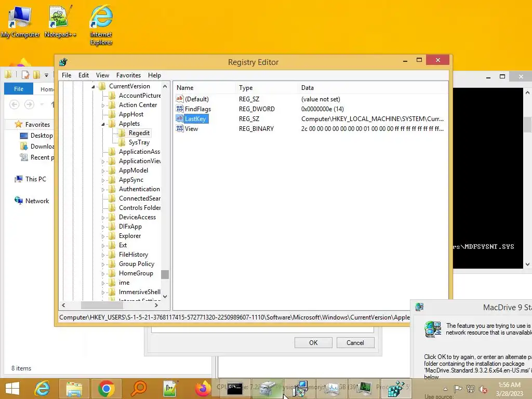The height and width of the screenshot is (399, 532).
Task: Click the Type column header
Action: pyautogui.click(x=267, y=87)
